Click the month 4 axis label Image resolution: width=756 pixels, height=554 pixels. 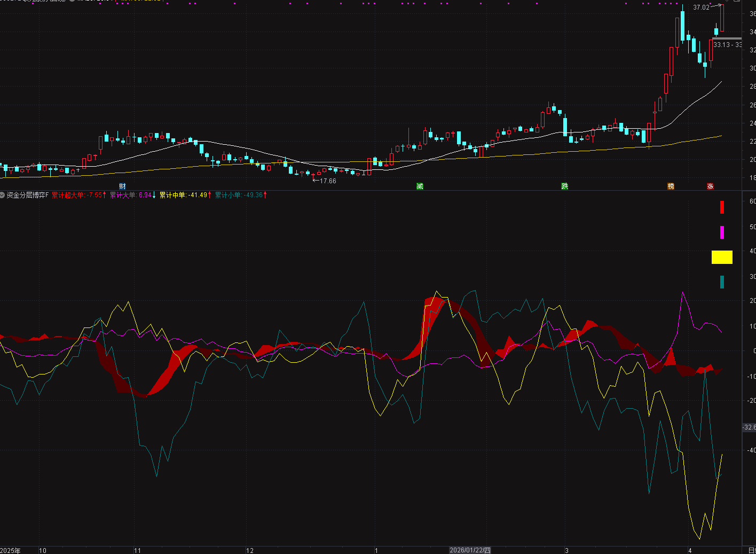(690, 551)
